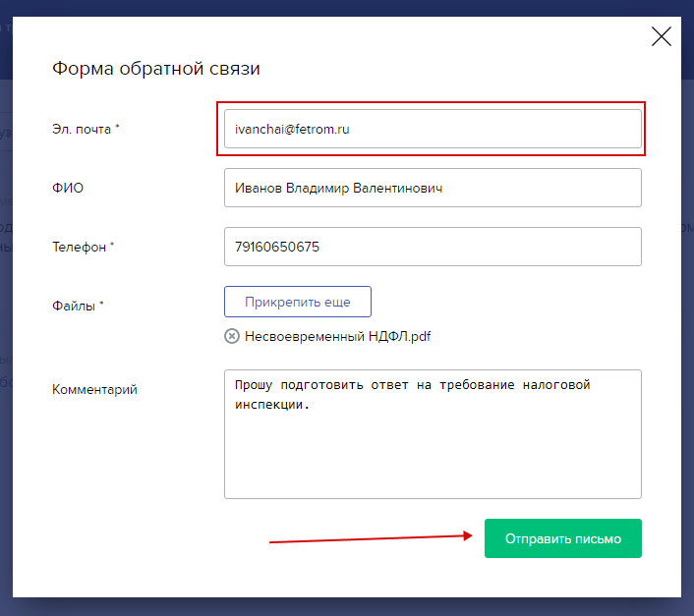Click the Комментарий label text
694x616 pixels.
tap(94, 389)
